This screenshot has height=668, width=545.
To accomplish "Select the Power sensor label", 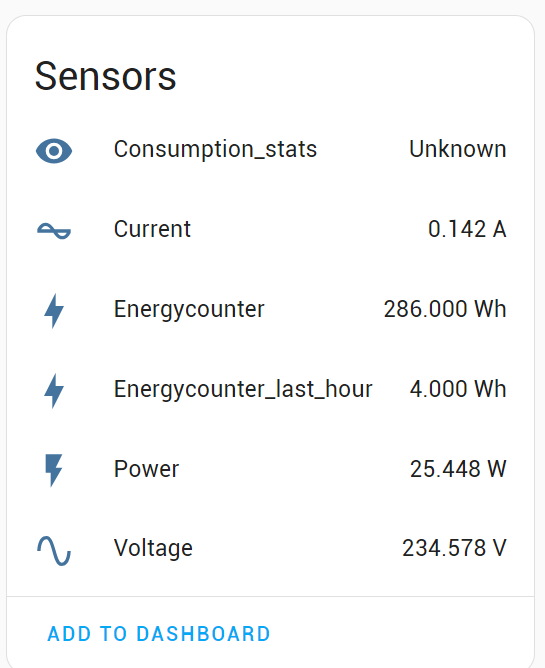I will click(146, 469).
